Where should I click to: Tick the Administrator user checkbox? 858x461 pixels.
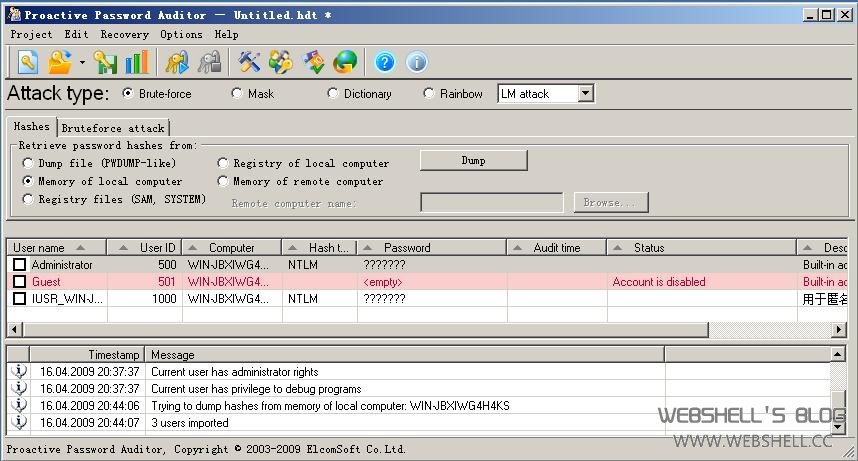pyautogui.click(x=19, y=264)
